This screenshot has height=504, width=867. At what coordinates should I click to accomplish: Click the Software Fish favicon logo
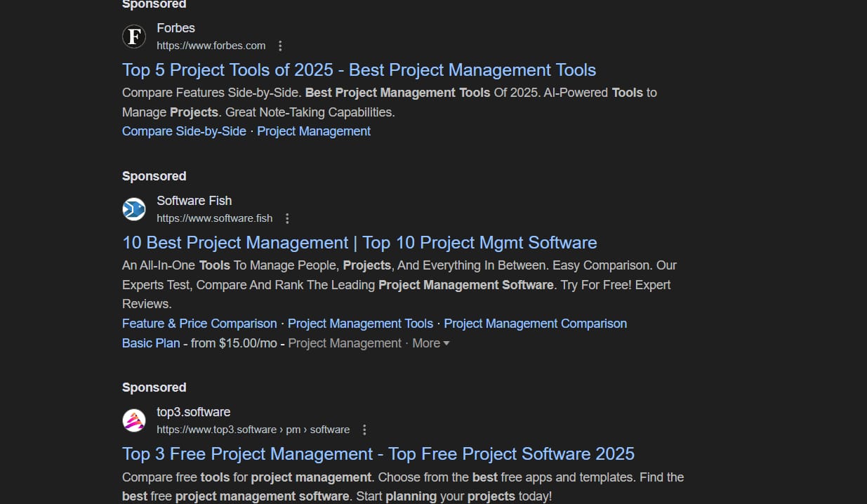[134, 209]
